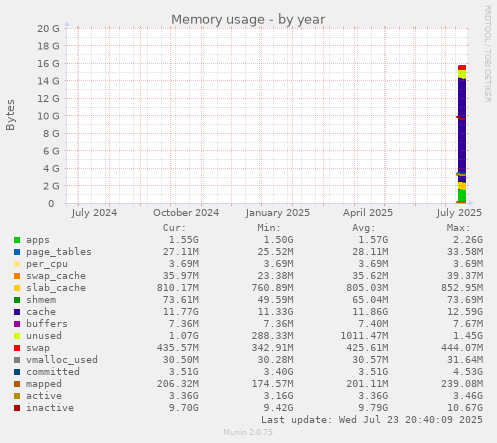
Task: Click the 'Munin 2.0.75' footer text
Action: pyautogui.click(x=248, y=432)
